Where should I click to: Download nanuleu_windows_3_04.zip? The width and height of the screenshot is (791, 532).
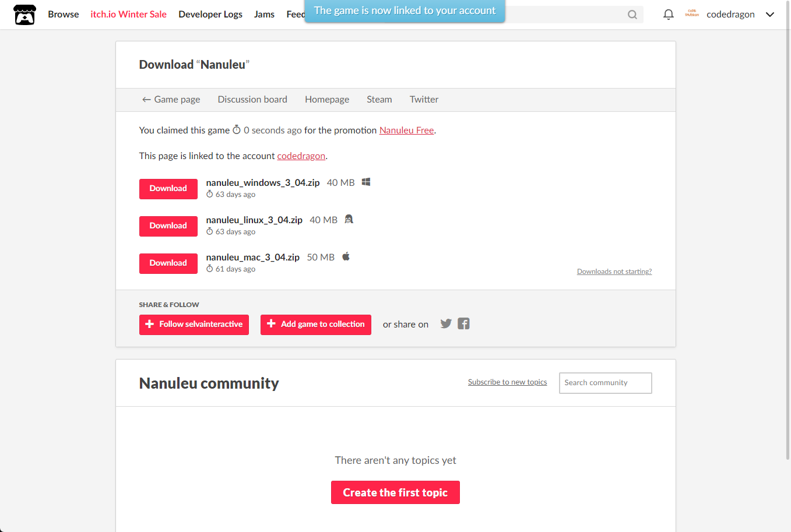[x=168, y=189]
